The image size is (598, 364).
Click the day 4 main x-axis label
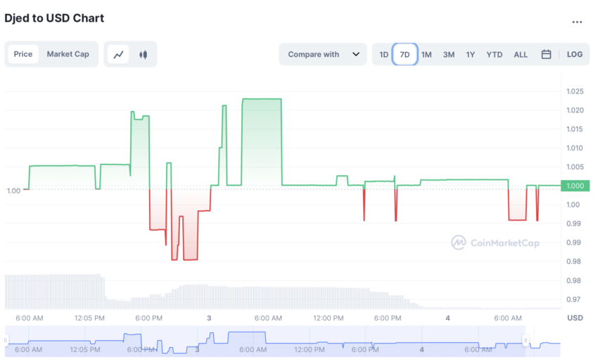coord(447,318)
